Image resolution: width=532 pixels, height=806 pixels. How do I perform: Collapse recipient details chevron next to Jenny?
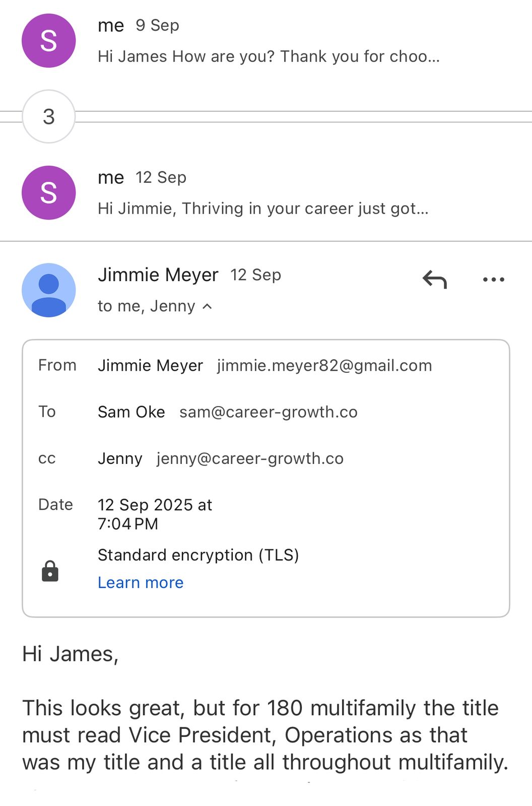[x=207, y=306]
